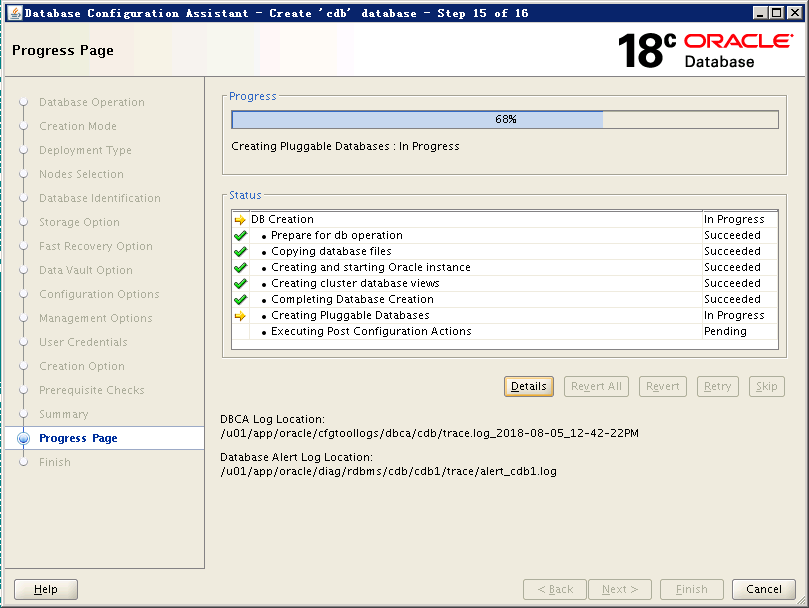Click the yellow arrow icon beside DB Creation
Screen dimensions: 809x608
tap(240, 220)
